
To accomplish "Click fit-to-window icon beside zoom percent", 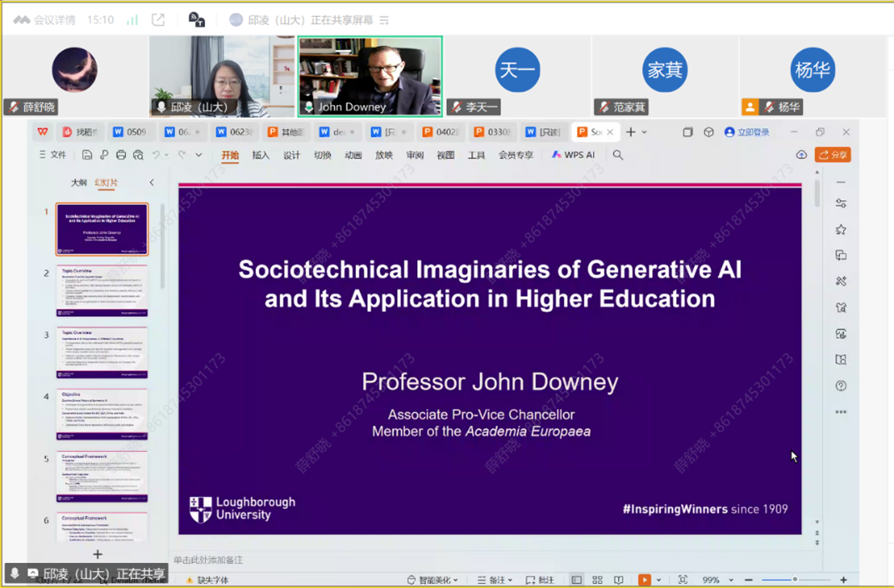I will coord(683,580).
